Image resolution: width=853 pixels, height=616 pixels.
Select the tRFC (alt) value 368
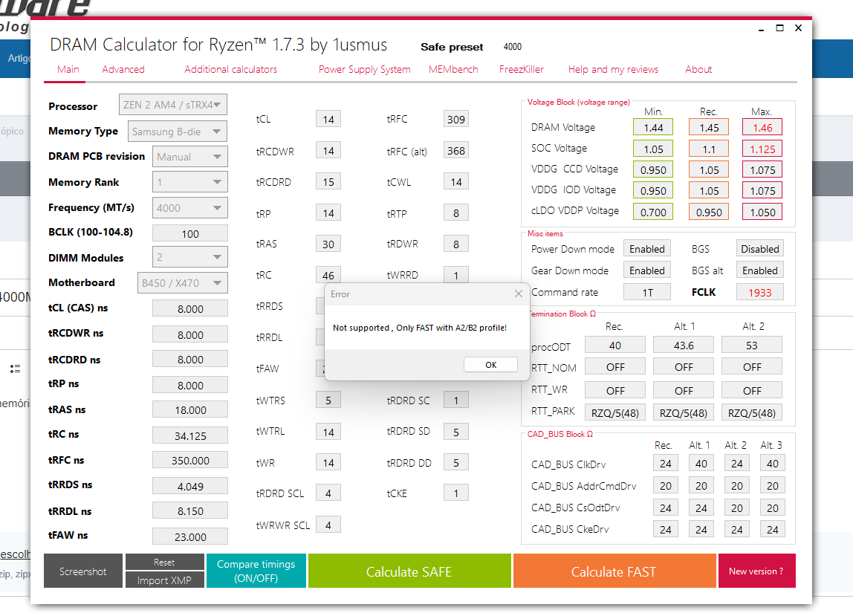pos(456,151)
